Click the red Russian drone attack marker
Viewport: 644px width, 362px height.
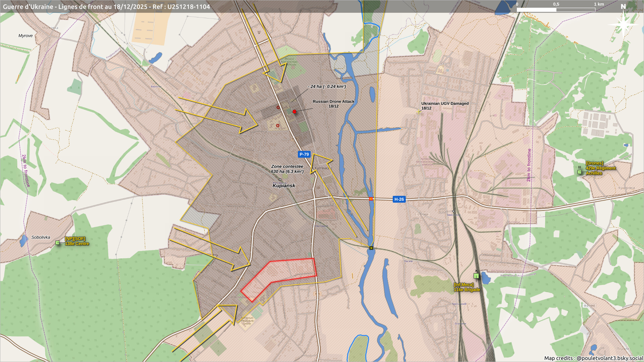[x=294, y=112]
